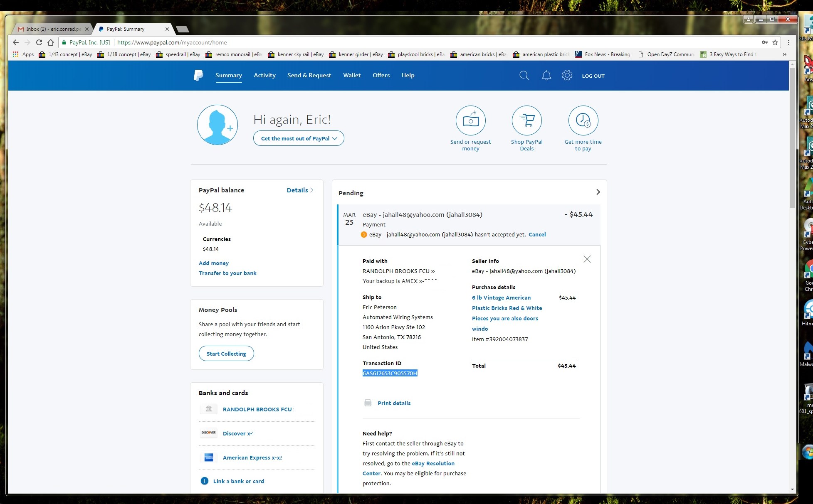
Task: Click the printer icon for Print details
Action: (x=368, y=403)
